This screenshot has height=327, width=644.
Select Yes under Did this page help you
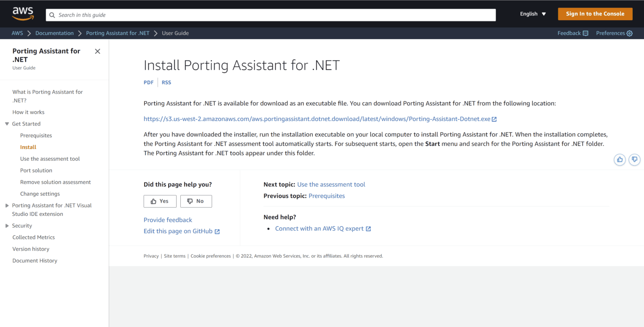pos(160,201)
